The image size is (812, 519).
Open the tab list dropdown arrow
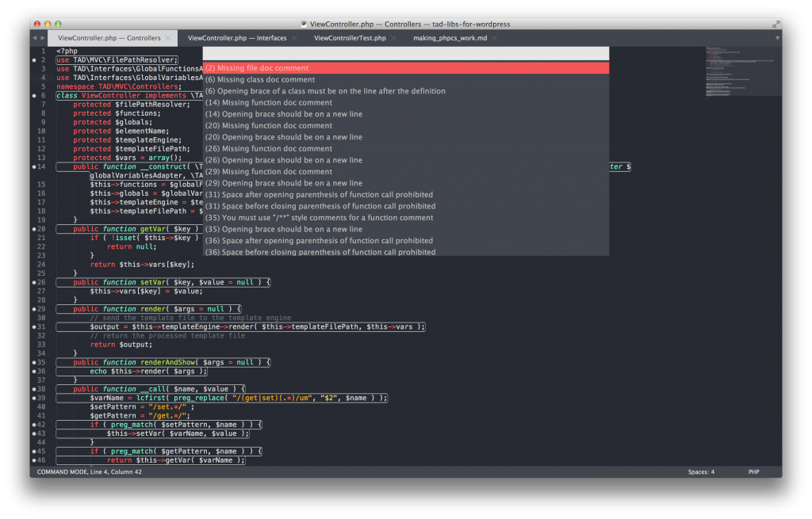777,38
